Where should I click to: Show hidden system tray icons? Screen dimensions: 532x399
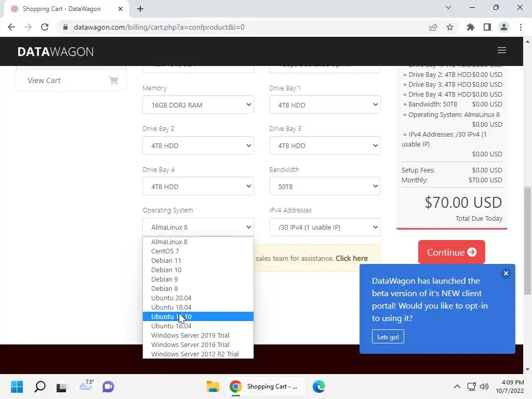pyautogui.click(x=457, y=387)
